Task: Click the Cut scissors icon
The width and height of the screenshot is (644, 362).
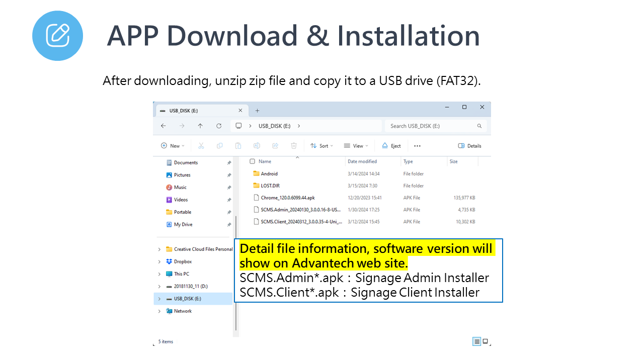Action: click(x=201, y=146)
